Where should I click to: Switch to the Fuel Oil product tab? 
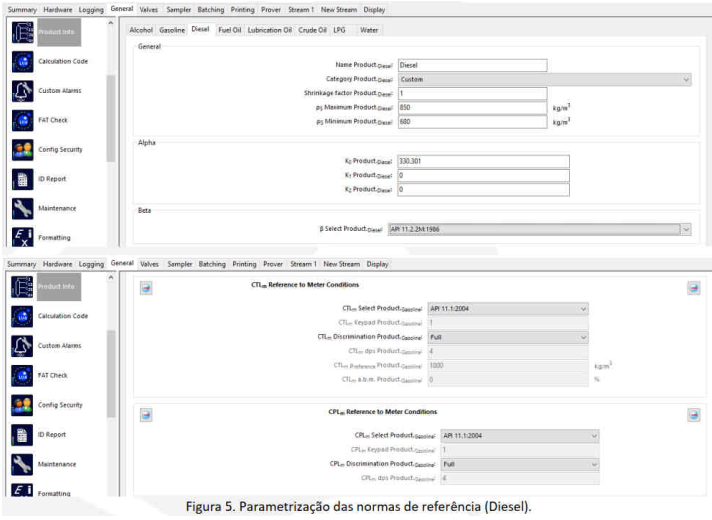[230, 30]
